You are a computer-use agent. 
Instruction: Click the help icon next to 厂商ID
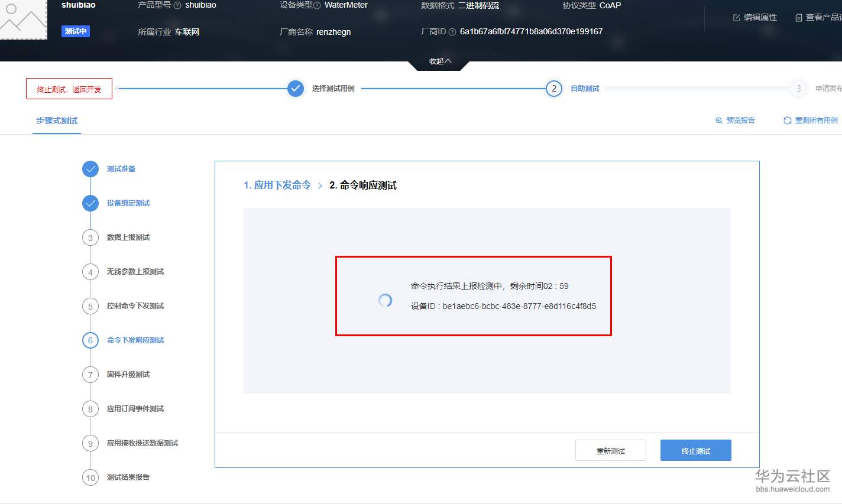(x=452, y=32)
